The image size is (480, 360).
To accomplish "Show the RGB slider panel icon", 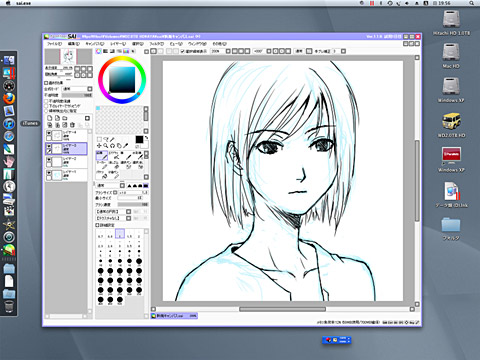I will pos(105,51).
